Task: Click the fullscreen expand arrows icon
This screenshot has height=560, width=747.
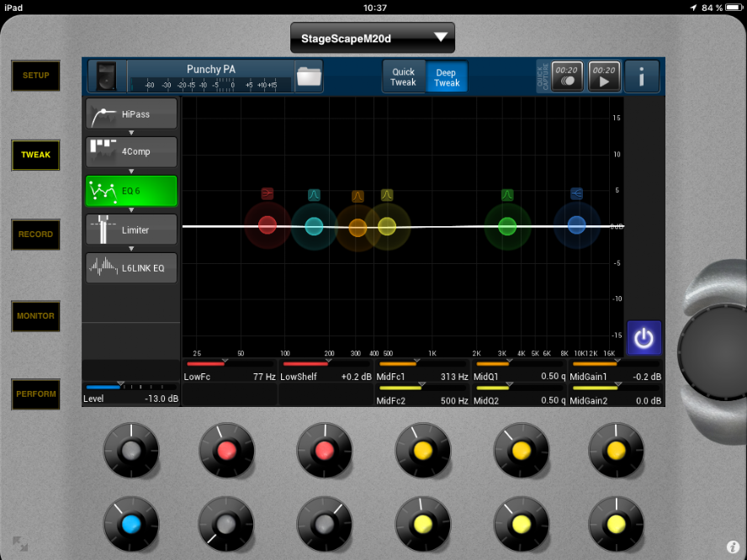Action: pyautogui.click(x=20, y=544)
